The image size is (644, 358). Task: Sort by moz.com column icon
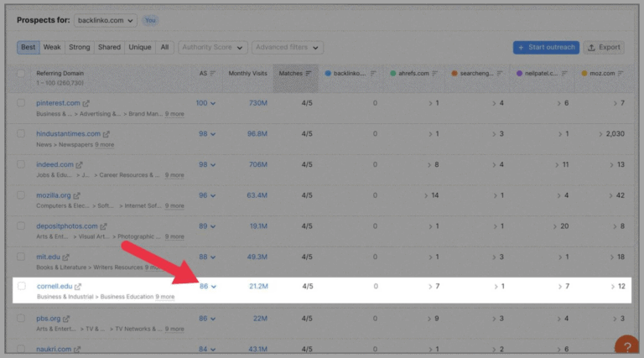tap(621, 74)
